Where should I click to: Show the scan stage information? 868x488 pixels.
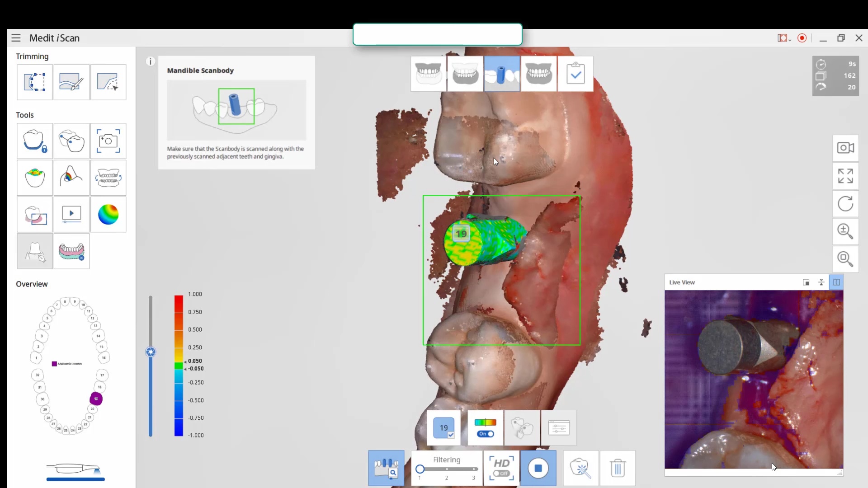tap(151, 61)
